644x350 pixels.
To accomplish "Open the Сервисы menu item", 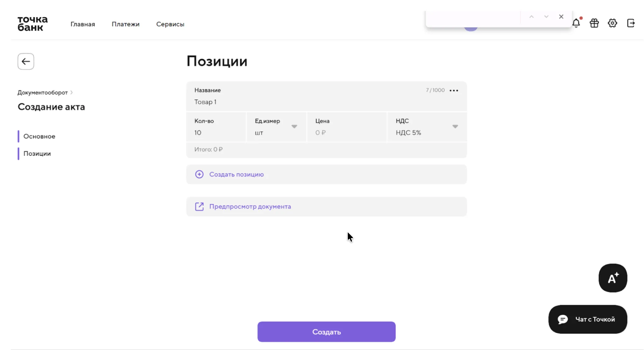I will (170, 24).
